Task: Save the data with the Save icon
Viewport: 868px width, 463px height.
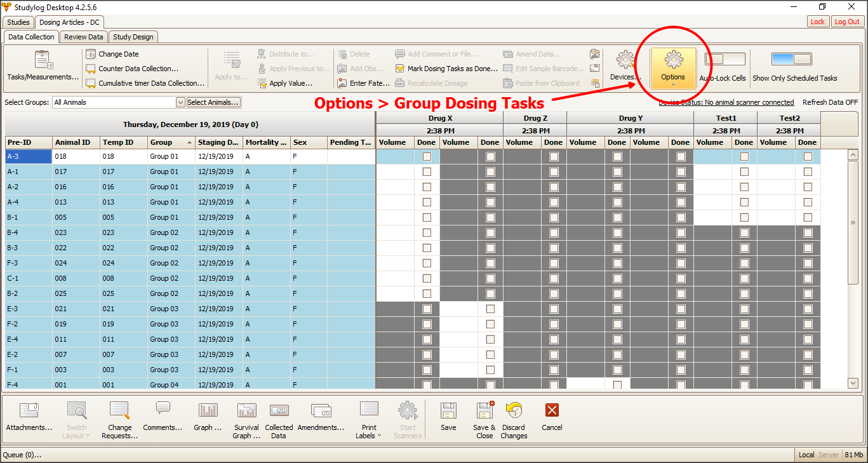Action: pyautogui.click(x=448, y=410)
